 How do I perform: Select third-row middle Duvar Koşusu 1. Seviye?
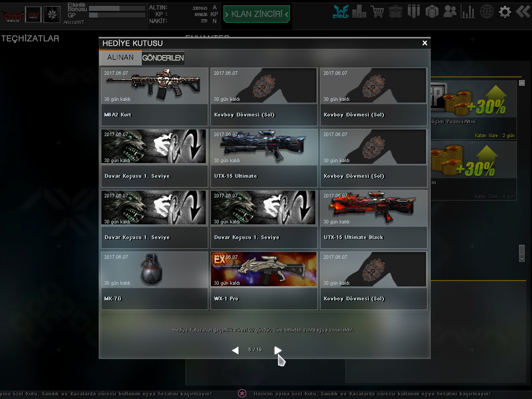(x=264, y=220)
